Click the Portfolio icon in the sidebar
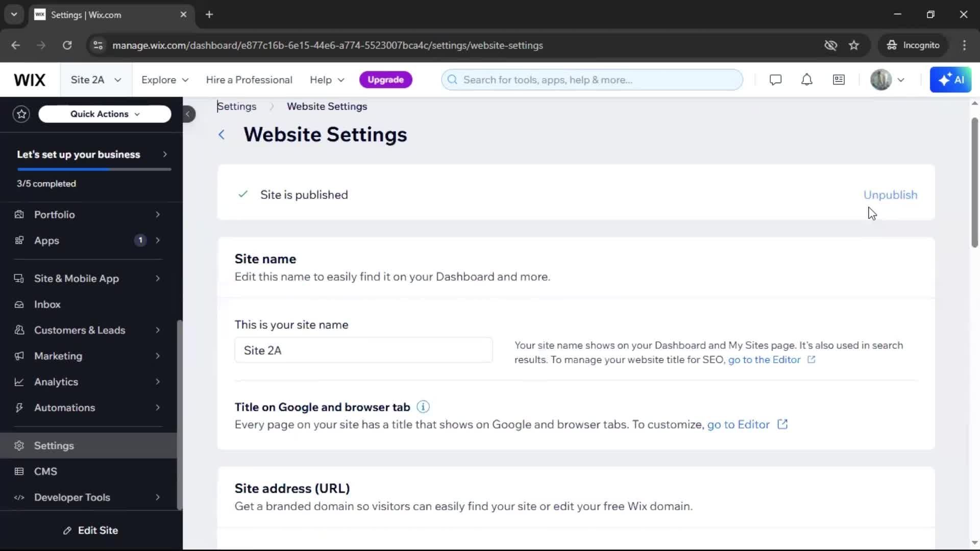Screen dimensions: 980x551 click(x=19, y=214)
